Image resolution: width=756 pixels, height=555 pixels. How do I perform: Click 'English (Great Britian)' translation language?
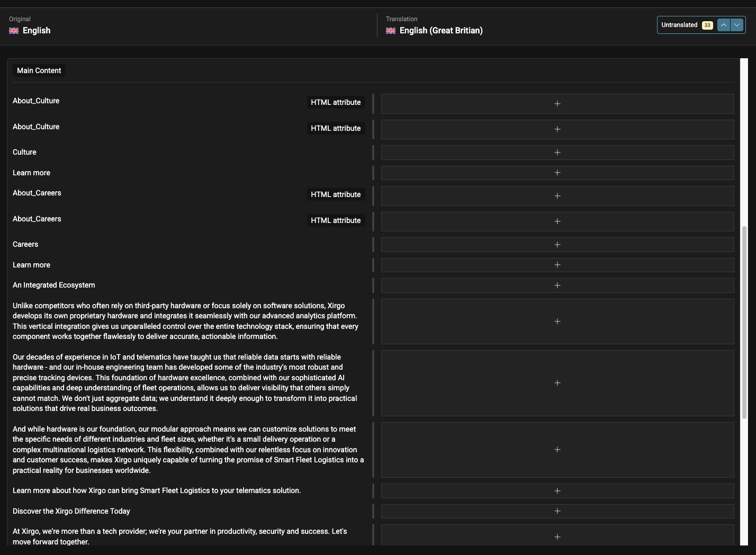pos(441,31)
